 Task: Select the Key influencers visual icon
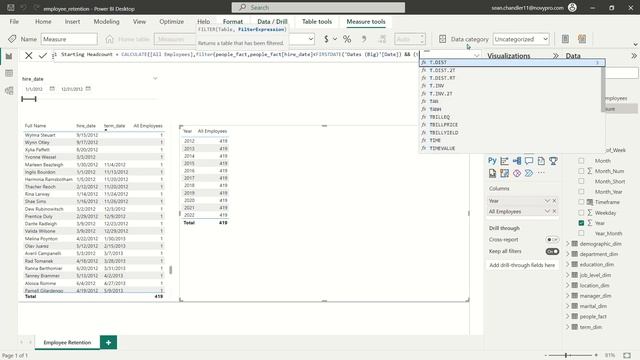pos(504,161)
